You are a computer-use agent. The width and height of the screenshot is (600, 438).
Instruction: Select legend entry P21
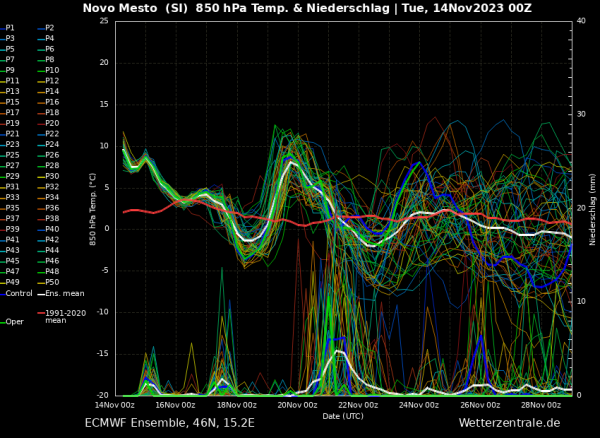tap(10, 134)
